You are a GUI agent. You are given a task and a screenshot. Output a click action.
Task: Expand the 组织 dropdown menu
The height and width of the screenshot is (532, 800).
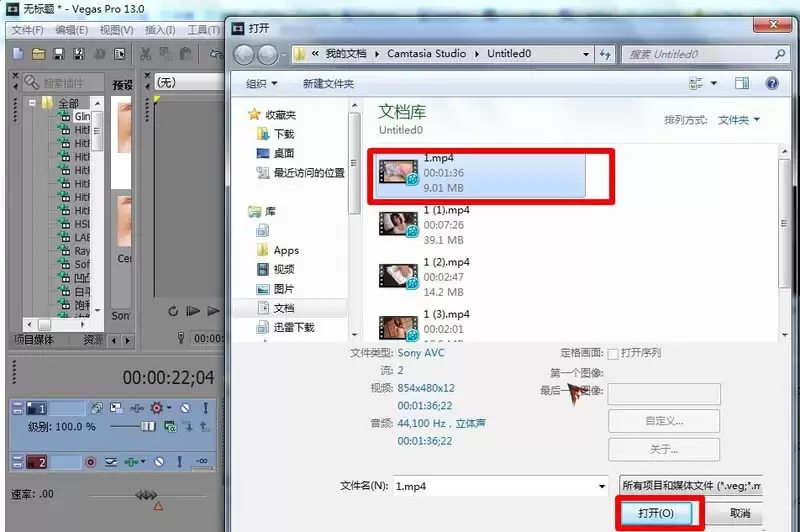(262, 84)
